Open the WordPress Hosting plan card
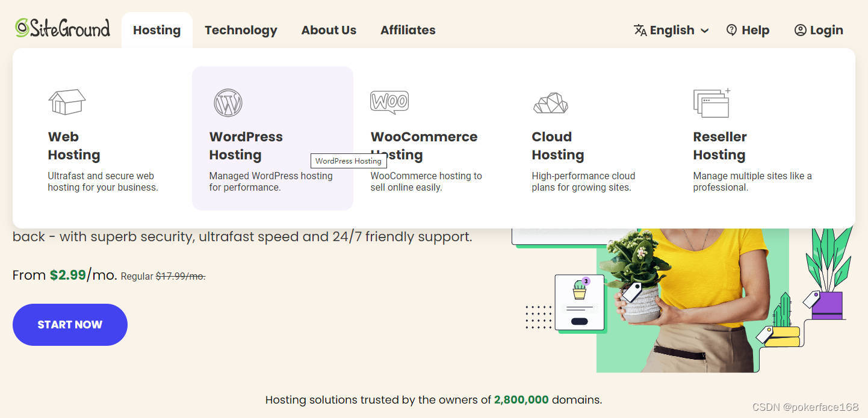This screenshot has width=868, height=418. 272,138
